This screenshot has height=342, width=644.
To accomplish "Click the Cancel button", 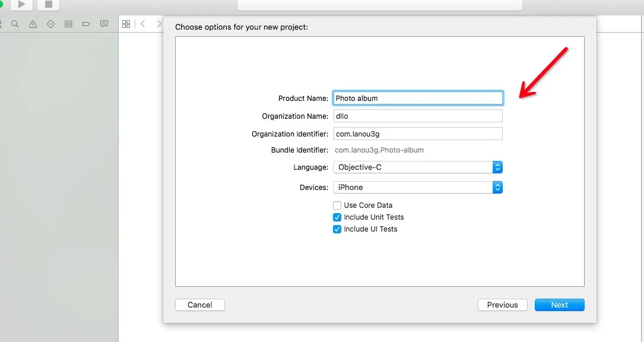I will click(x=200, y=305).
